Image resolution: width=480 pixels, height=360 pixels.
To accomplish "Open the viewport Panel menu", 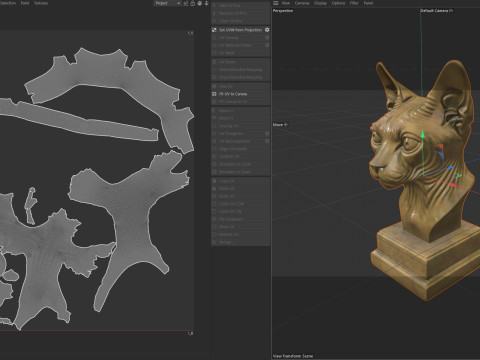I will coord(368,3).
